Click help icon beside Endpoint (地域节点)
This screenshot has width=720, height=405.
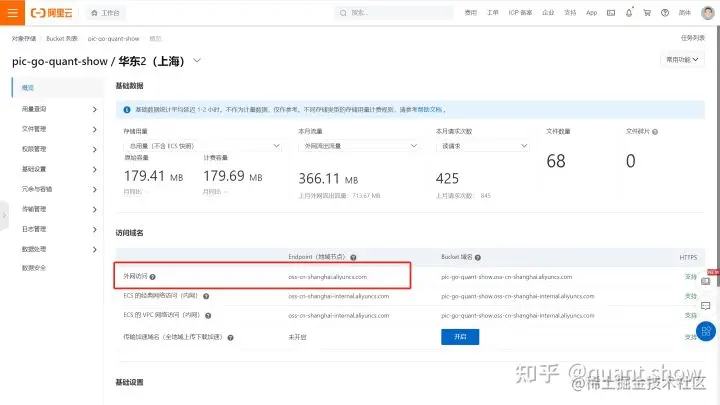[353, 258]
